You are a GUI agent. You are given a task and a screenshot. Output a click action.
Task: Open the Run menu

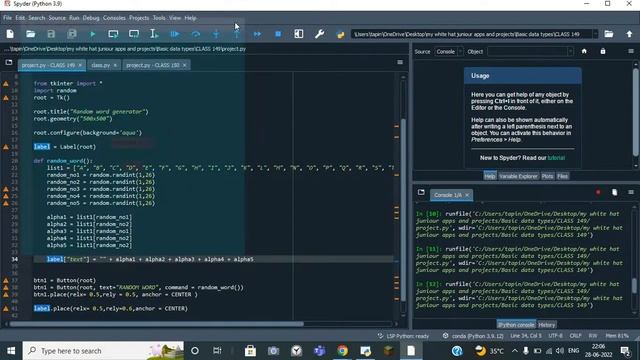point(74,18)
